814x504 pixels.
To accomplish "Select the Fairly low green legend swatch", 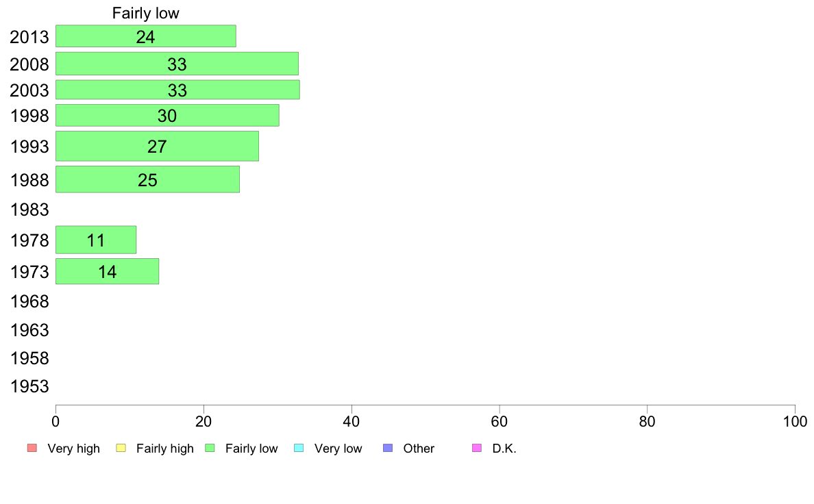I will tap(210, 448).
